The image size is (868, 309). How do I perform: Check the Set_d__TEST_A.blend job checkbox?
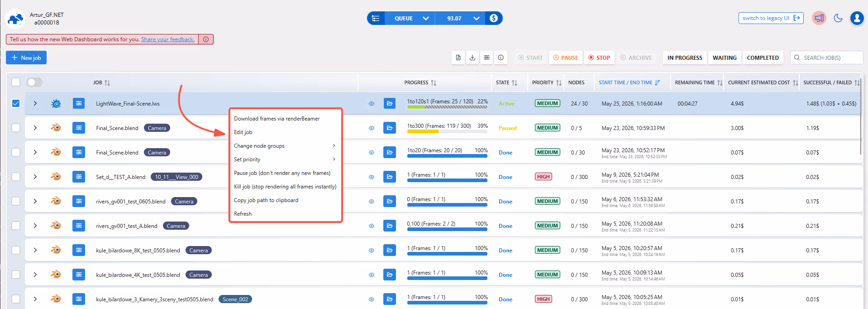pos(16,177)
